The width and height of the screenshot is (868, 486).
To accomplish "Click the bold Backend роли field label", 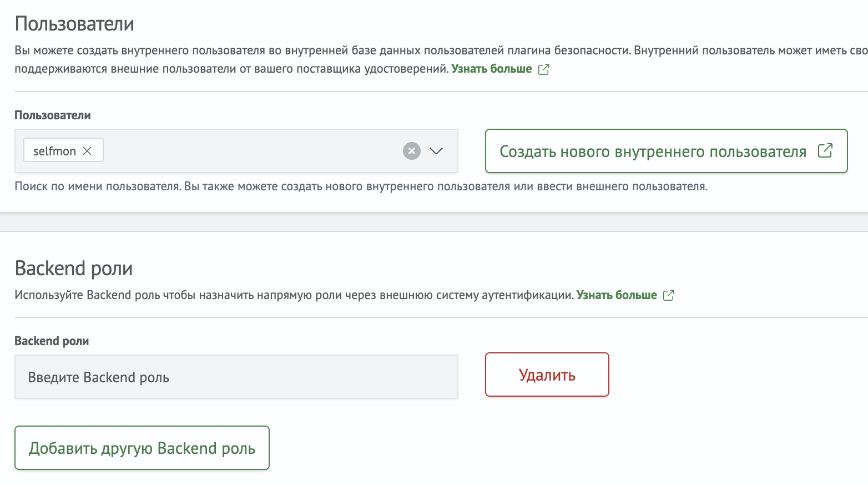I will (x=52, y=341).
